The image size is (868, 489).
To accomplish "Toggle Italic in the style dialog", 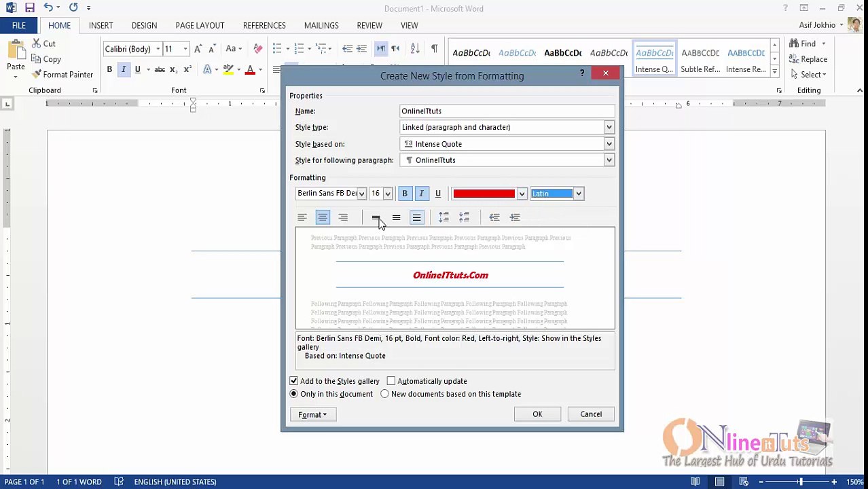I will coord(421,194).
